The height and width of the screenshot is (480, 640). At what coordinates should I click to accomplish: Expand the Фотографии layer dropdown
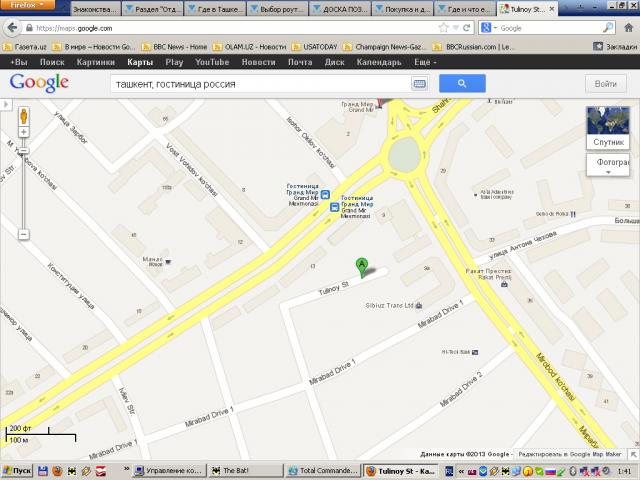pyautogui.click(x=608, y=171)
